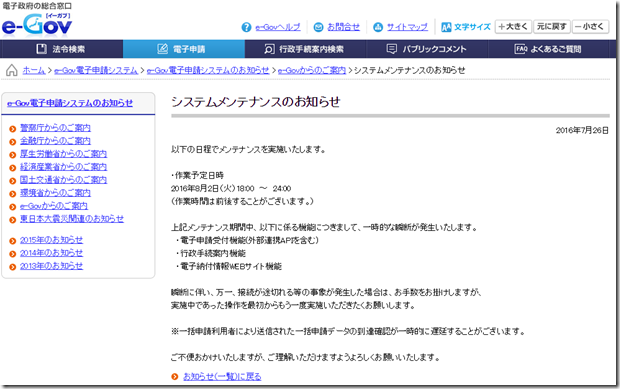Open the e-Govヘルプ link
Viewport: 620px width, 389px height.
(x=278, y=27)
